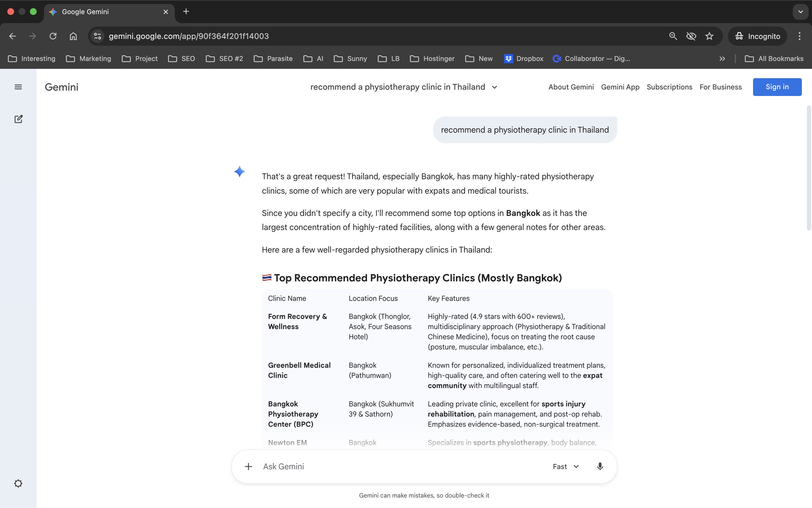Screen dimensions: 812x508
Task: Start a new chat with the compose icon
Action: (x=18, y=119)
